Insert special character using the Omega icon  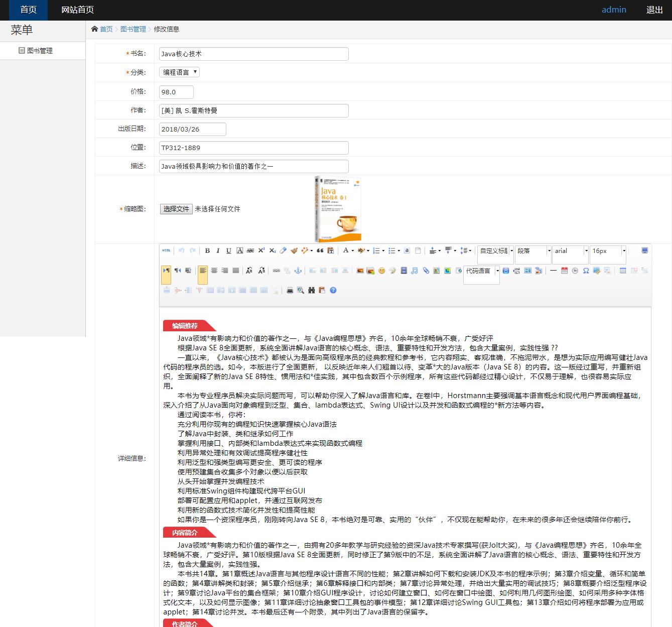point(586,271)
